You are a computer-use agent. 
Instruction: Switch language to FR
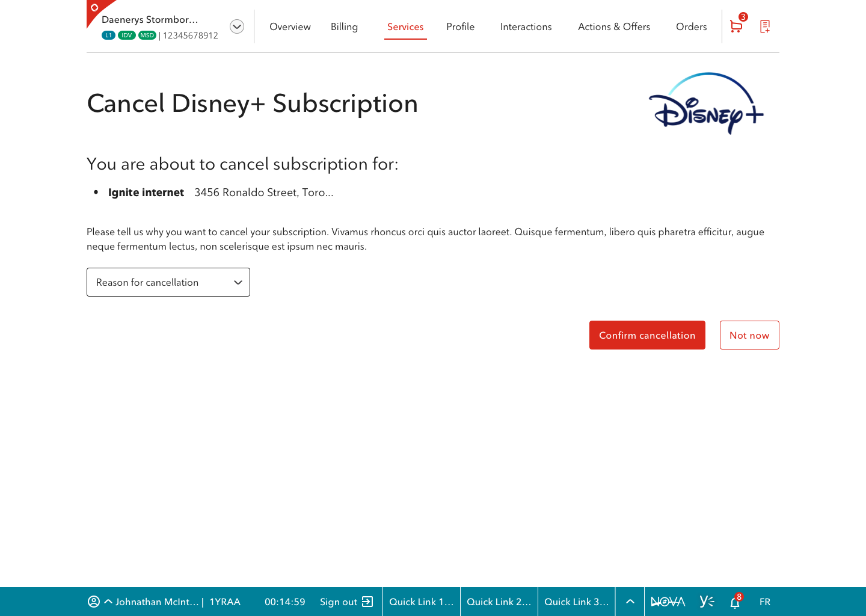pyautogui.click(x=765, y=602)
